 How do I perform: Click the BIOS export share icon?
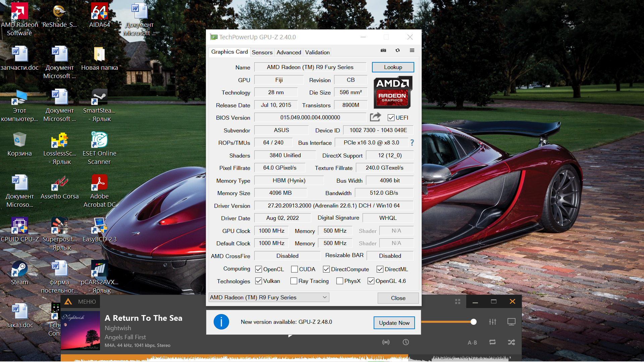click(x=375, y=117)
